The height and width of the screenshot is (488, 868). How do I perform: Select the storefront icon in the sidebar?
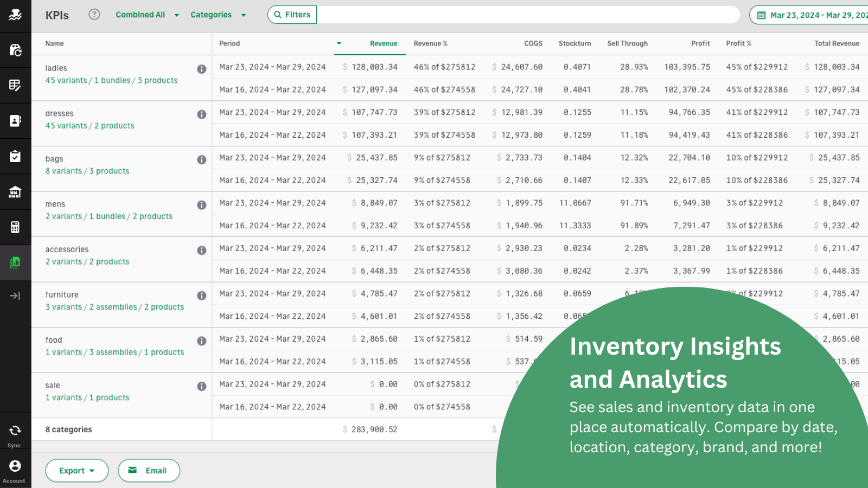tap(15, 191)
